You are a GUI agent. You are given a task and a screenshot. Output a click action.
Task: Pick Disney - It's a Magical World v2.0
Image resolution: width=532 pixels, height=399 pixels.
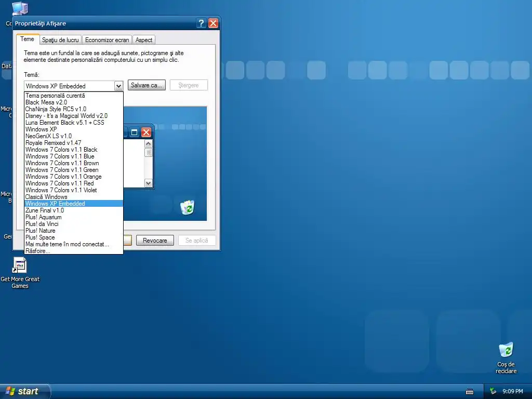pyautogui.click(x=74, y=116)
